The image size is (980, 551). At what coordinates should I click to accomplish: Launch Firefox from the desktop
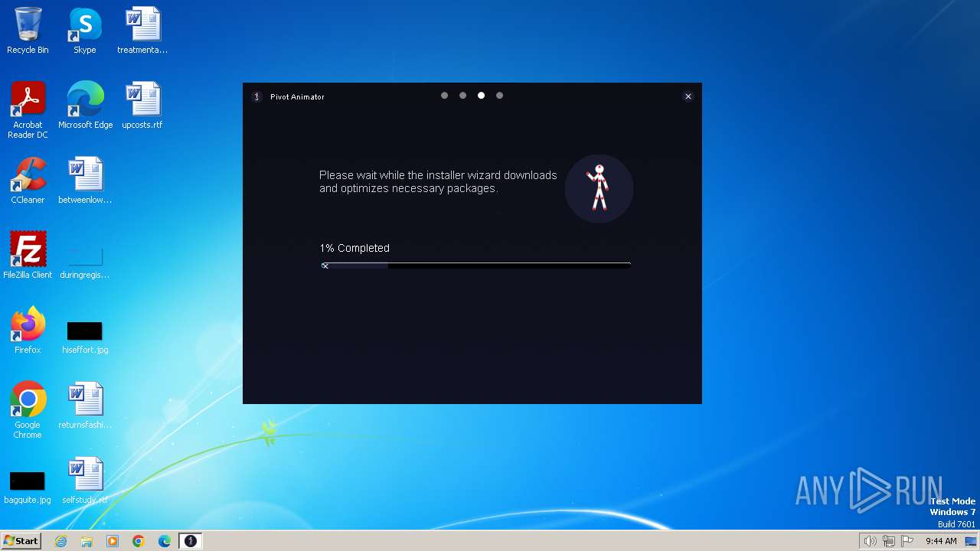[28, 331]
